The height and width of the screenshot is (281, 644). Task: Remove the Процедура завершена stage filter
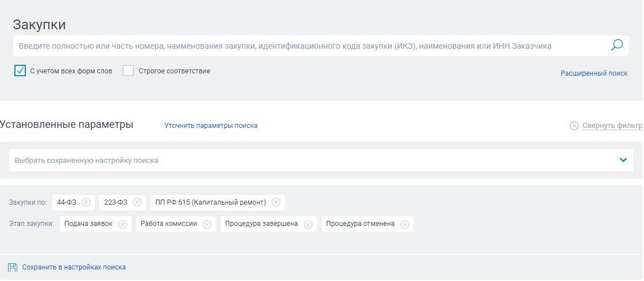[308, 224]
